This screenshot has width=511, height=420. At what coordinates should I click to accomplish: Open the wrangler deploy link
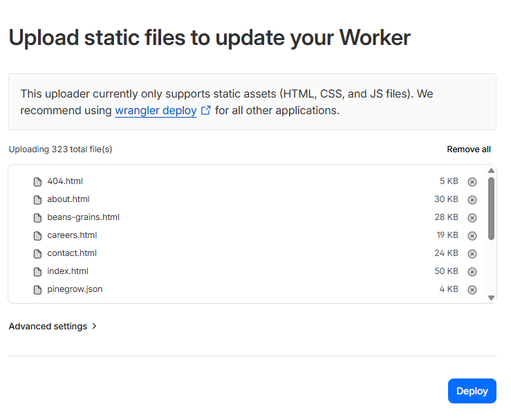156,111
